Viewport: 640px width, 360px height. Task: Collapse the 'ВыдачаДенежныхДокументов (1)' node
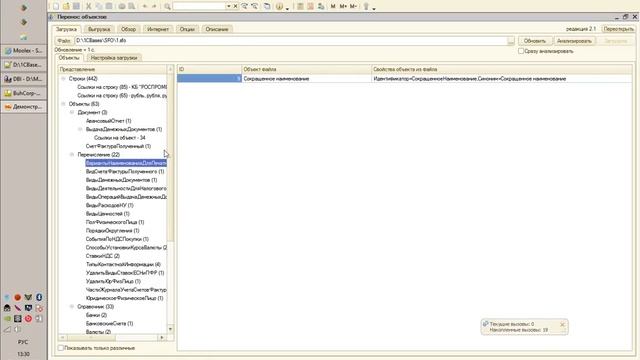pos(80,129)
